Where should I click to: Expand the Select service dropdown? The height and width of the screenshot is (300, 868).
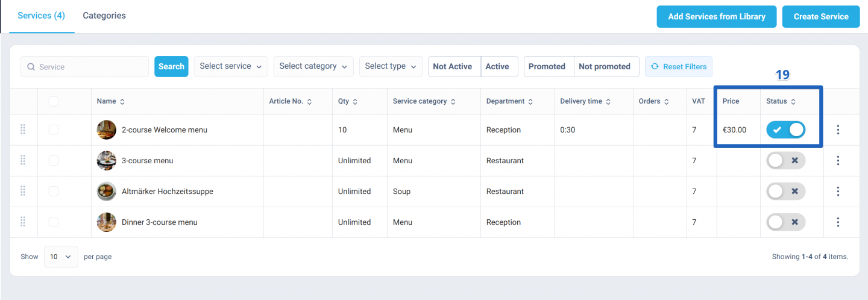tap(231, 66)
